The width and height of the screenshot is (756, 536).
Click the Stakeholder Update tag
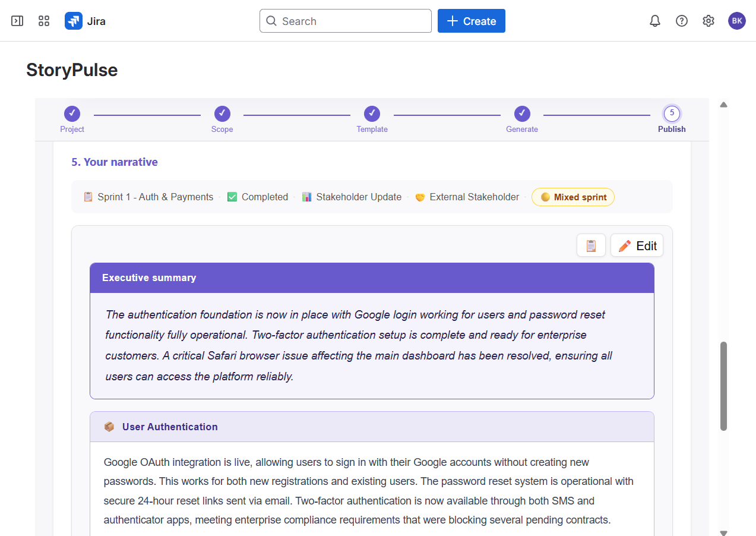click(x=352, y=197)
